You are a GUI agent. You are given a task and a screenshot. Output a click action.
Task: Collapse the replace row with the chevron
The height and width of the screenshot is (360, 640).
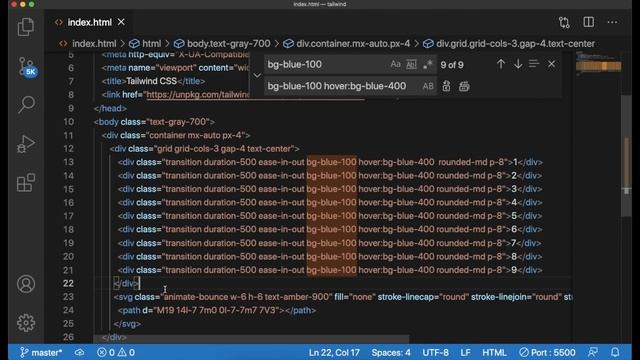(257, 75)
